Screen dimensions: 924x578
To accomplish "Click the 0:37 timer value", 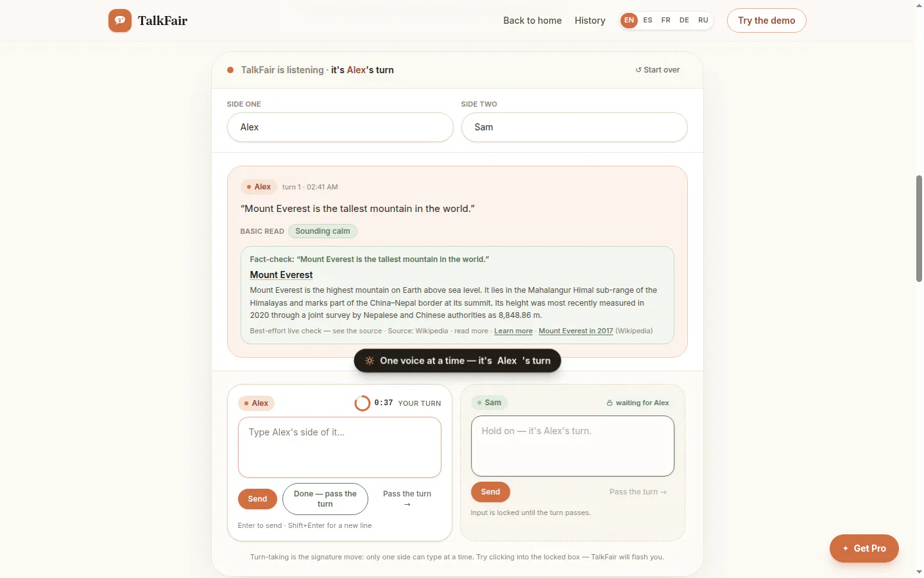I will click(x=384, y=403).
